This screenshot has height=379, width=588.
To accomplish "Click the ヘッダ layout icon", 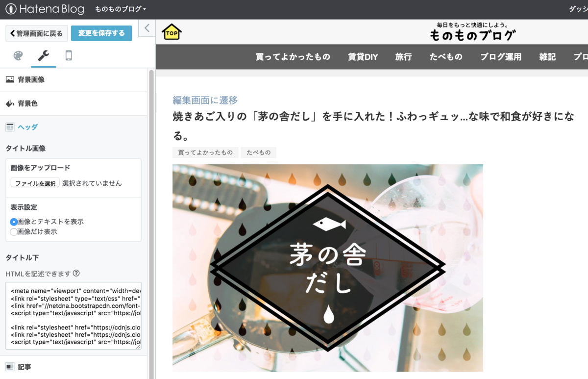I will coord(10,127).
